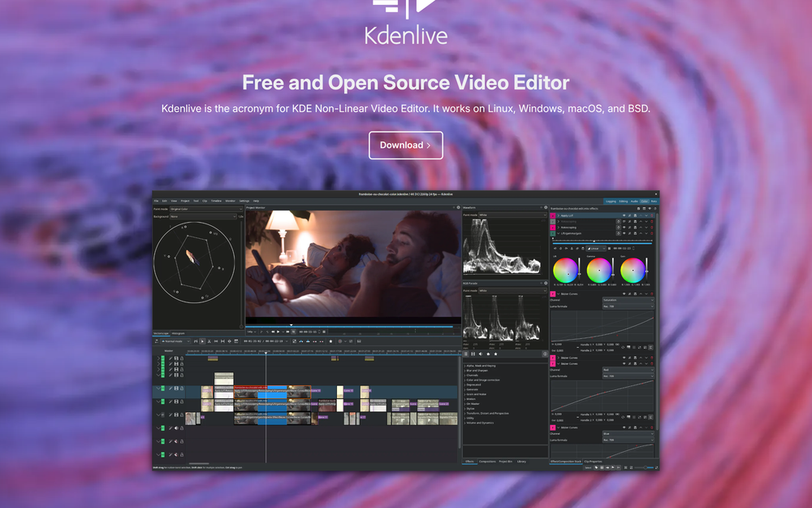
Task: Adjust the Gain luminance vertical slider
Action: pos(647,271)
